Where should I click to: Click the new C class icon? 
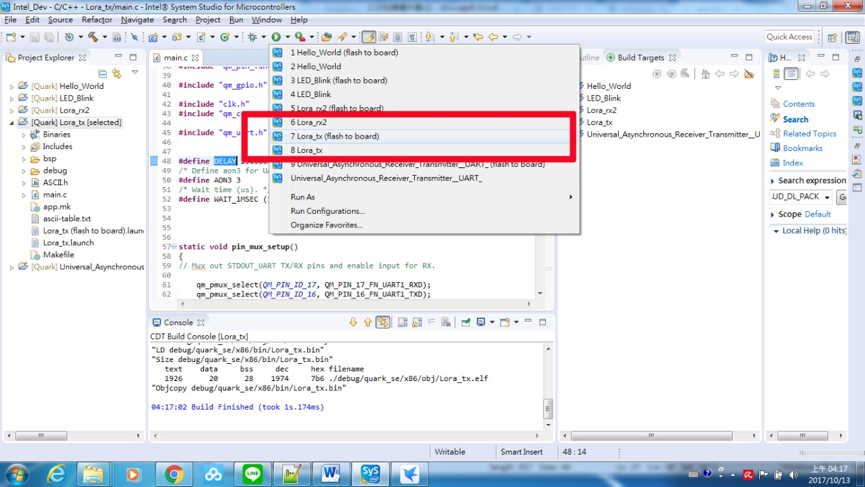click(x=225, y=37)
